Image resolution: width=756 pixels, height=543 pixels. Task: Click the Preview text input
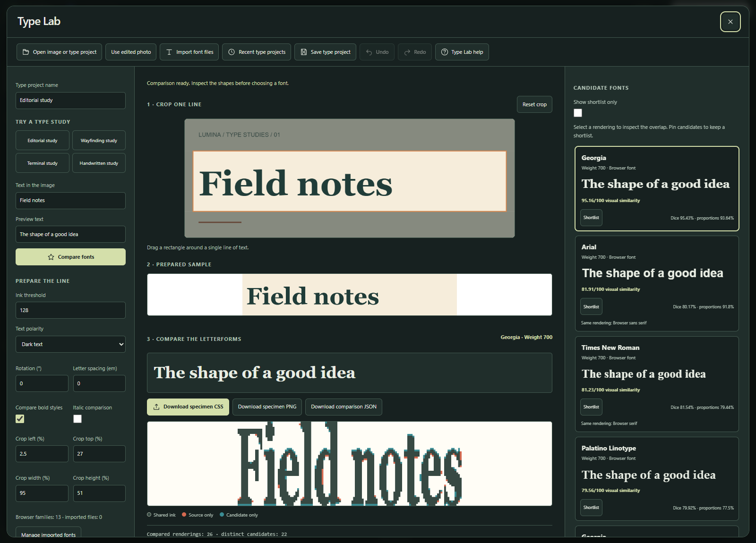coord(70,234)
